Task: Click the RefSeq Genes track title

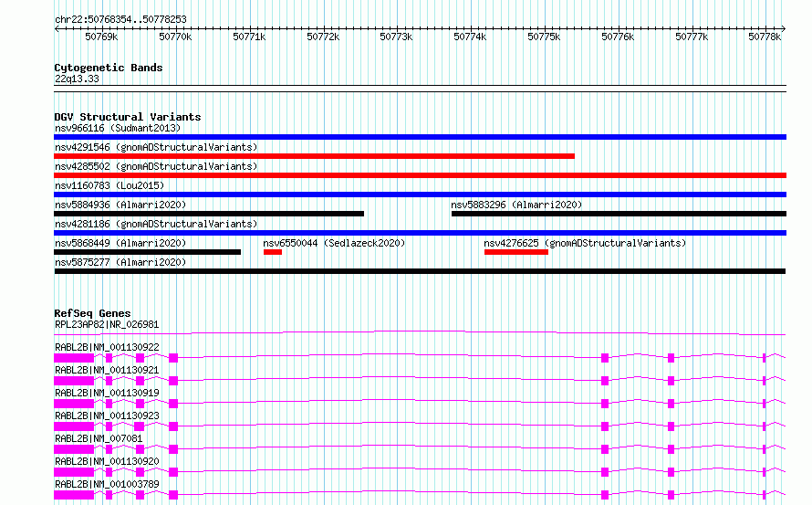Action: pos(92,313)
